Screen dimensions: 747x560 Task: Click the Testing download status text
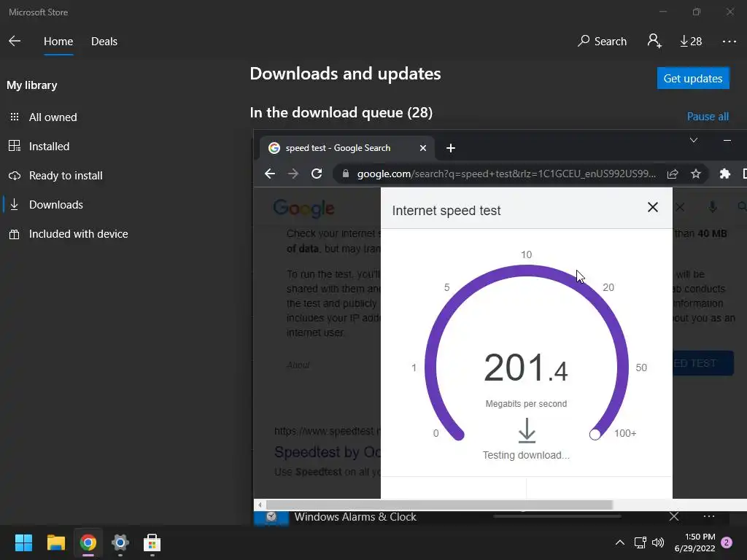pyautogui.click(x=526, y=455)
